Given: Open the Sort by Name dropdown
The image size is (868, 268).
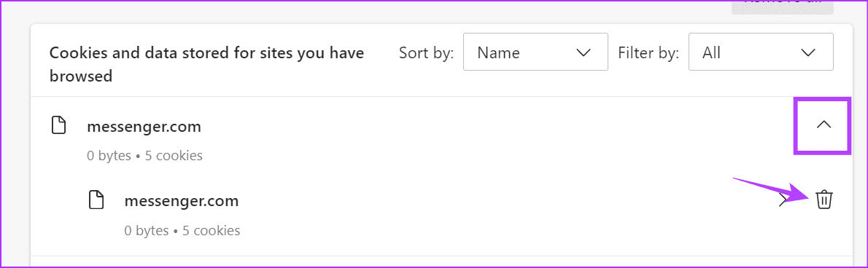Looking at the screenshot, I should (535, 52).
